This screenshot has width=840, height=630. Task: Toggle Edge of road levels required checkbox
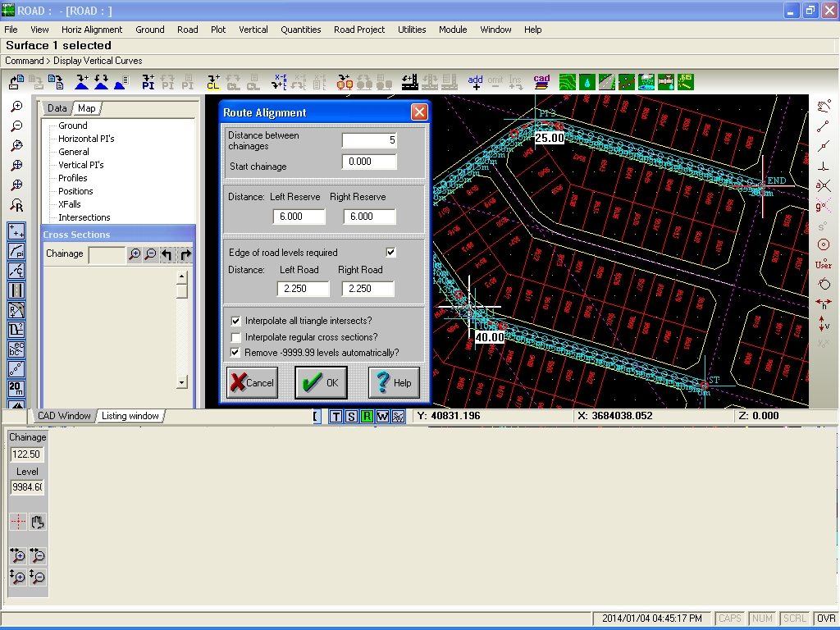391,253
